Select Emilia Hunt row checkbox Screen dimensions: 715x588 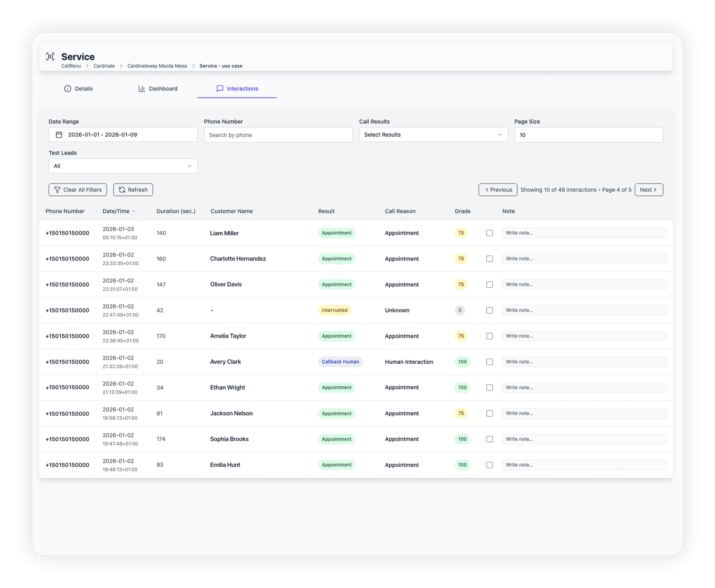(x=489, y=465)
